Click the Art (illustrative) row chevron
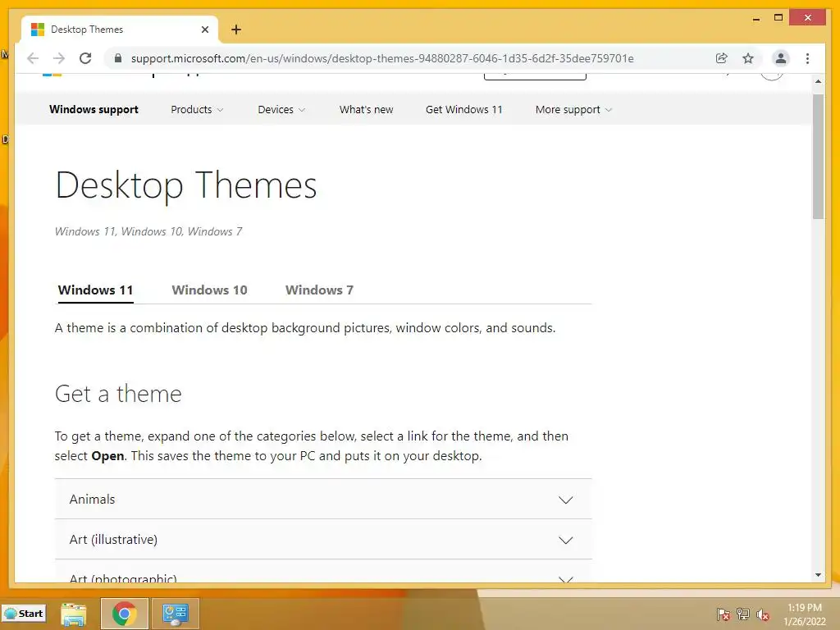840x630 pixels. (566, 540)
